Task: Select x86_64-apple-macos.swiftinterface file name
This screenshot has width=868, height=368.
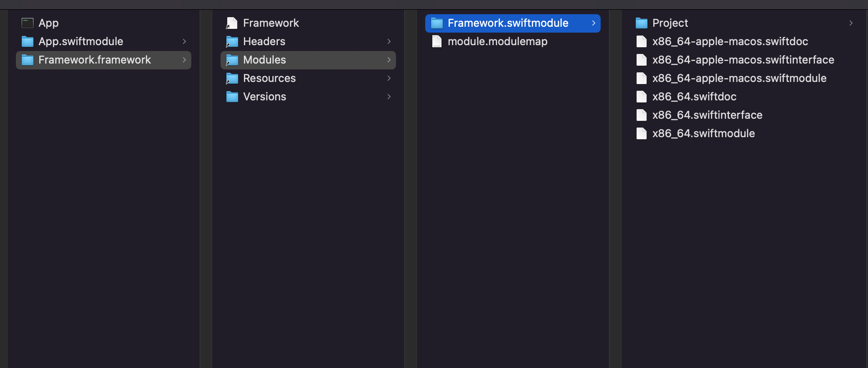Action: [744, 60]
